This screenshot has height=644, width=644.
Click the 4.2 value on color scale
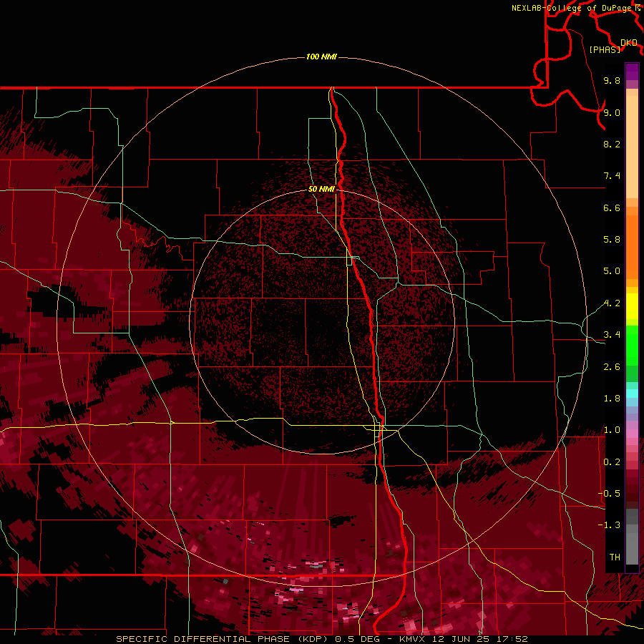tap(612, 303)
